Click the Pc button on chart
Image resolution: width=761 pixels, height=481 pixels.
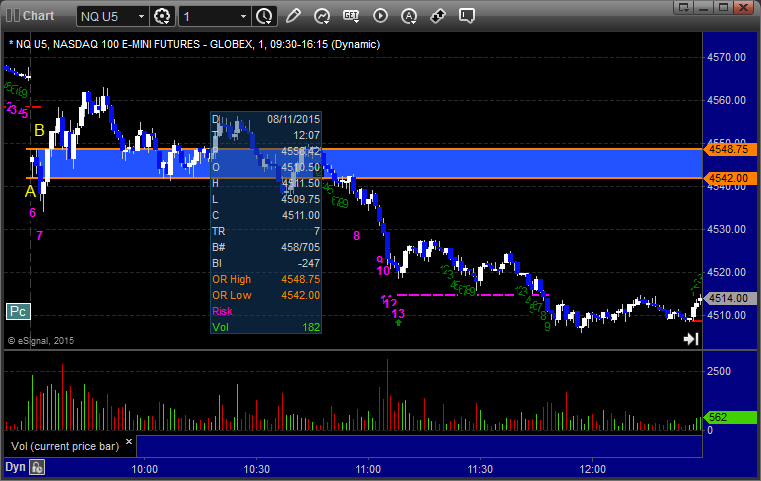tap(18, 311)
